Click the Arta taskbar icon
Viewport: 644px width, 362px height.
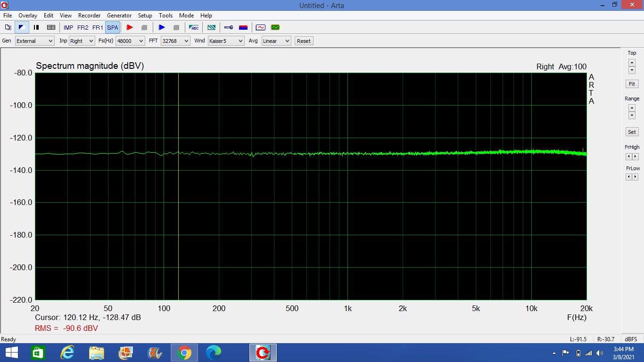[x=263, y=353]
